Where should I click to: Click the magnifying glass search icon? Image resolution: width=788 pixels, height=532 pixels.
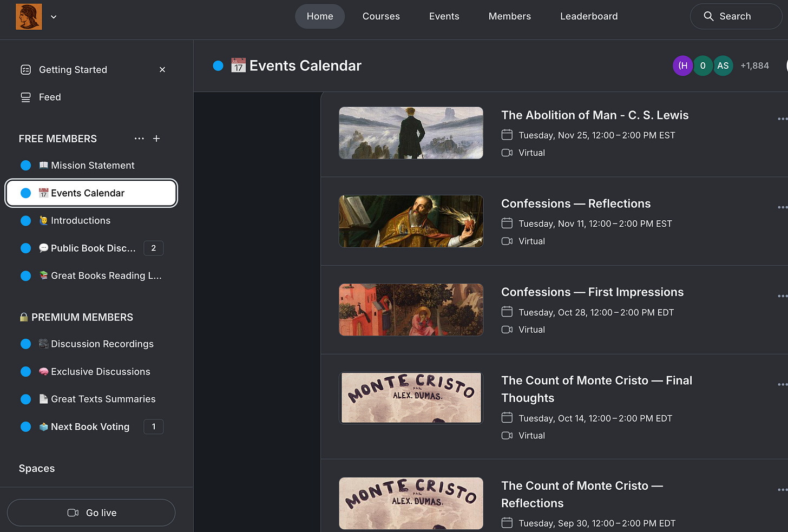click(708, 16)
